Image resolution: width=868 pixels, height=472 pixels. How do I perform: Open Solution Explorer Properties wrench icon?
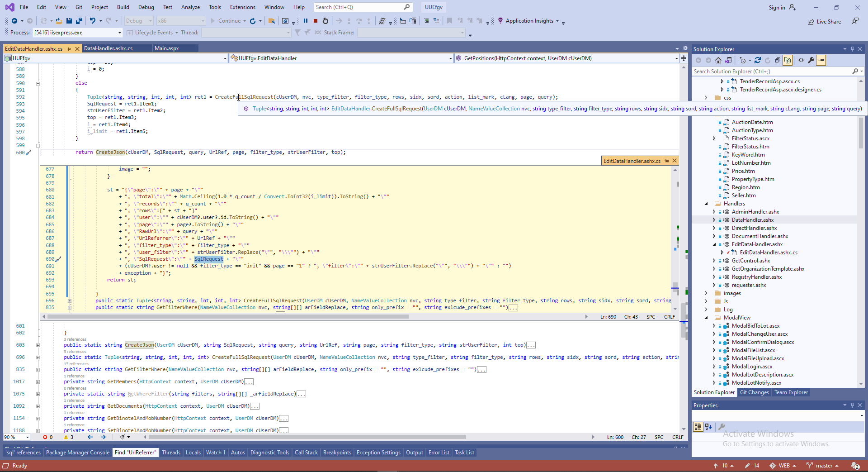[811, 60]
